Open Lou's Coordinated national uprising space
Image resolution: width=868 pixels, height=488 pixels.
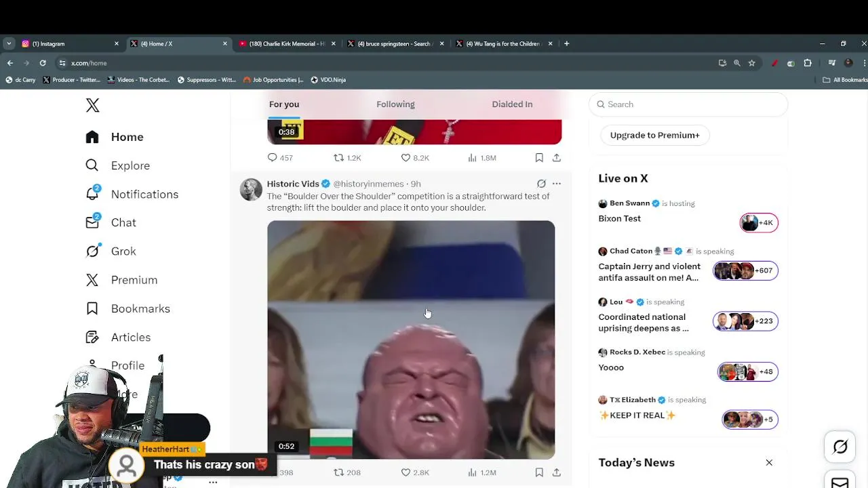(643, 323)
